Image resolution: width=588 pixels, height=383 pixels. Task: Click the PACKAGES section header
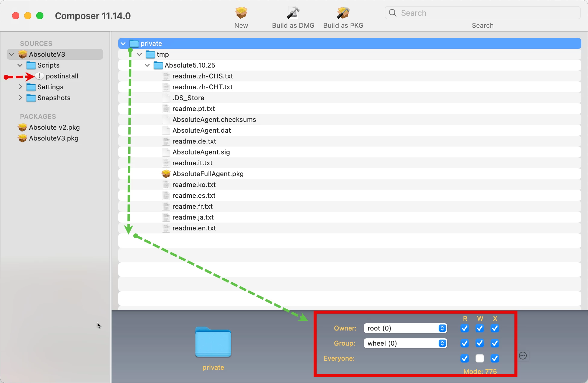point(38,116)
